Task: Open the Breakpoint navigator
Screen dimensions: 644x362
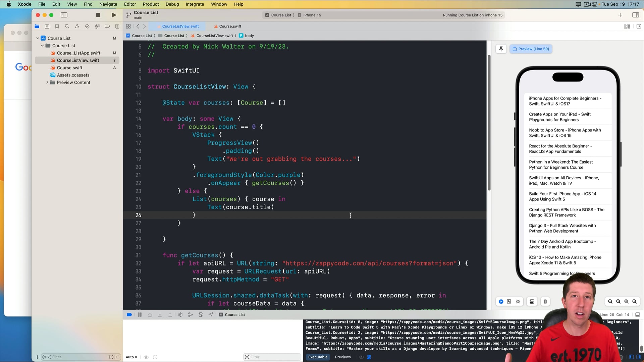Action: 107,26
